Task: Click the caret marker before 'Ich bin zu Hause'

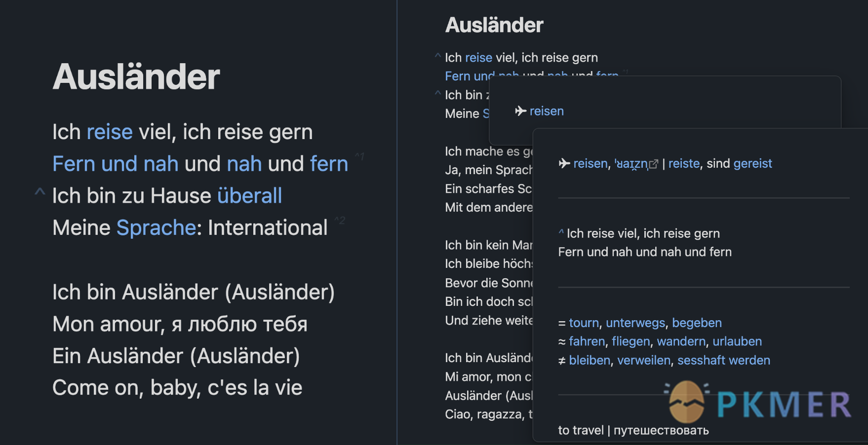Action: pos(39,191)
